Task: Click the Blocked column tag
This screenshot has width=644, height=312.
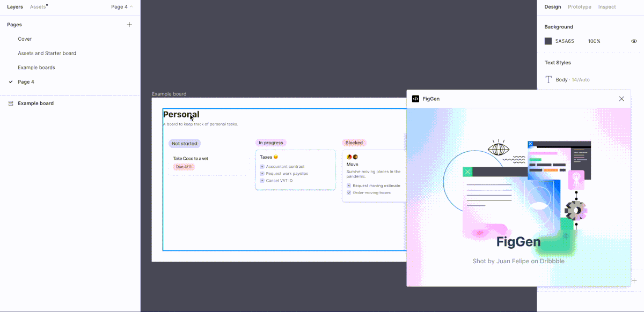Action: coord(354,143)
